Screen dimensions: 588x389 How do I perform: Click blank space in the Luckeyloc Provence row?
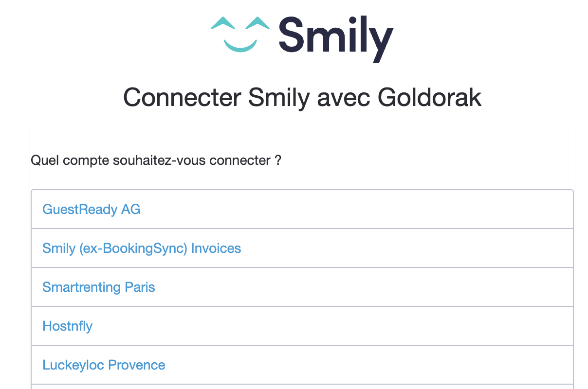pyautogui.click(x=370, y=365)
